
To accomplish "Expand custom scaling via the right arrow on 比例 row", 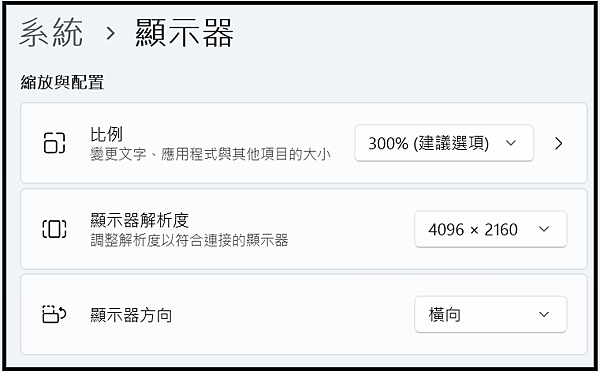I will pos(559,143).
